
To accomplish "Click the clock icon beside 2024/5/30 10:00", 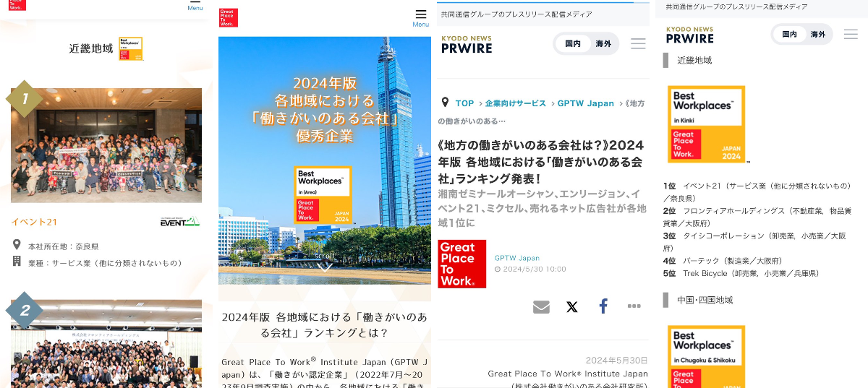I will tap(498, 269).
